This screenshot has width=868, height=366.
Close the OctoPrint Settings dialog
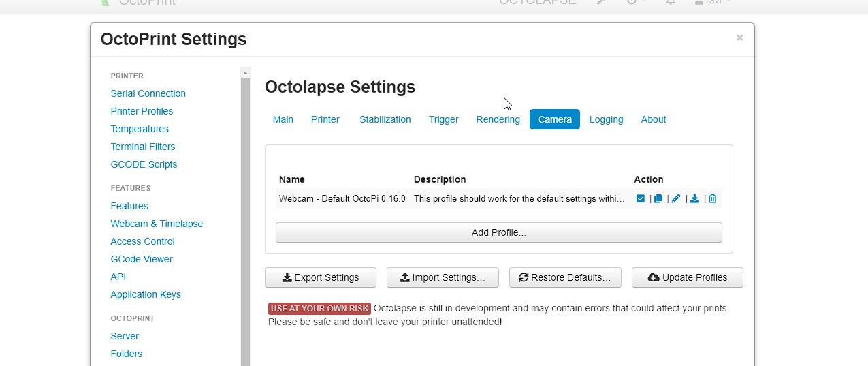click(x=739, y=38)
